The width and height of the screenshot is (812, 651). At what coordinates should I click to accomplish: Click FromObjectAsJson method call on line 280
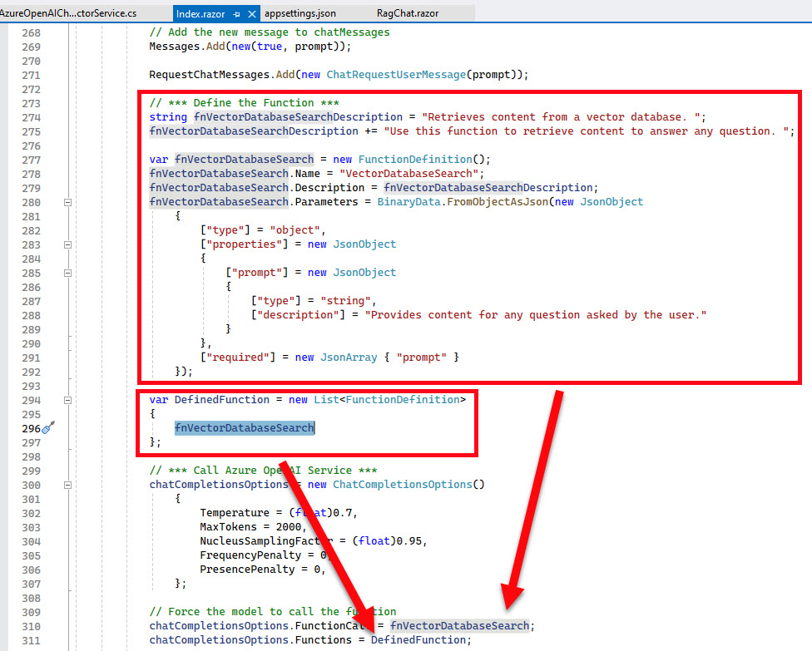tap(498, 202)
